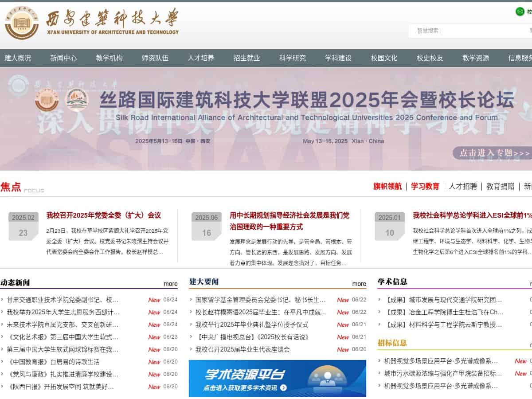Open the 校园文化 menu

pos(384,58)
